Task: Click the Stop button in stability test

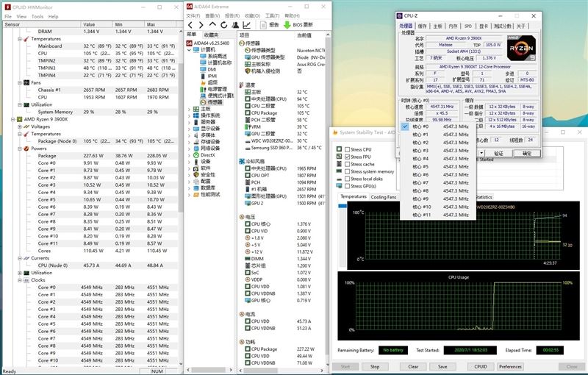Action: click(x=375, y=366)
